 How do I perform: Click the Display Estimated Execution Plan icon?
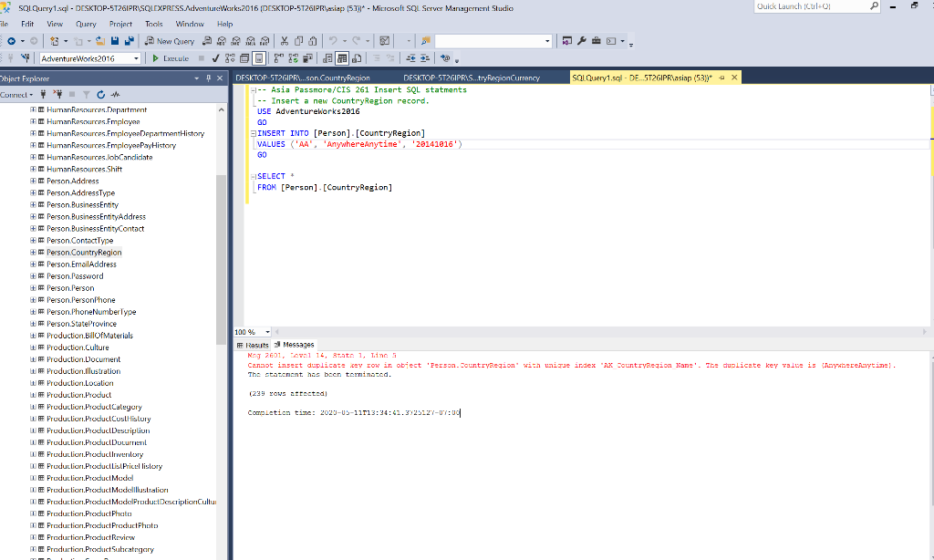[x=230, y=58]
